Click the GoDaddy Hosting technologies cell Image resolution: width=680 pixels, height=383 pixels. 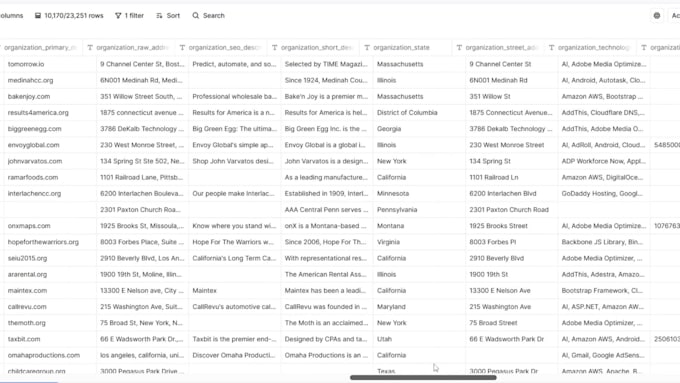[604, 193]
